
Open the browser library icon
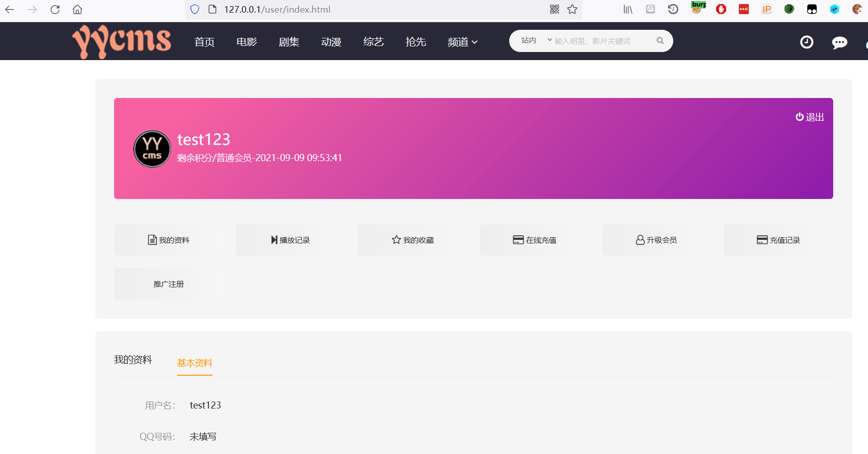tap(628, 9)
